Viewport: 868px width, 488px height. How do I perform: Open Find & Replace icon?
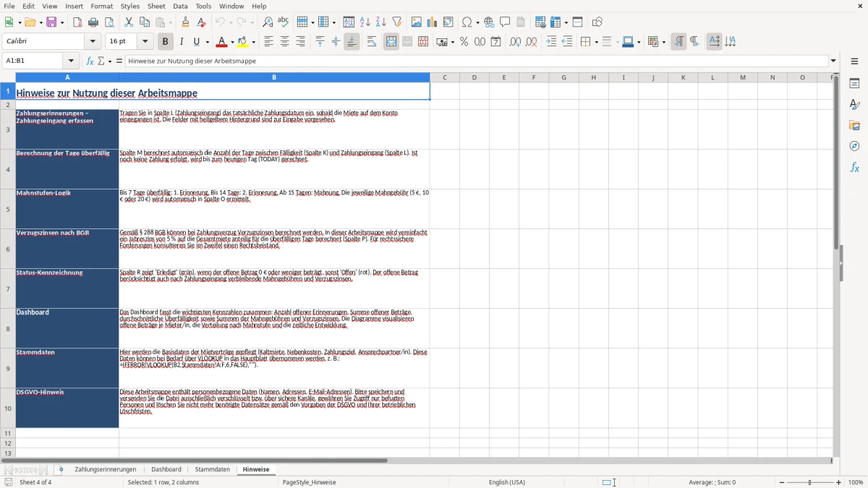[x=268, y=22]
